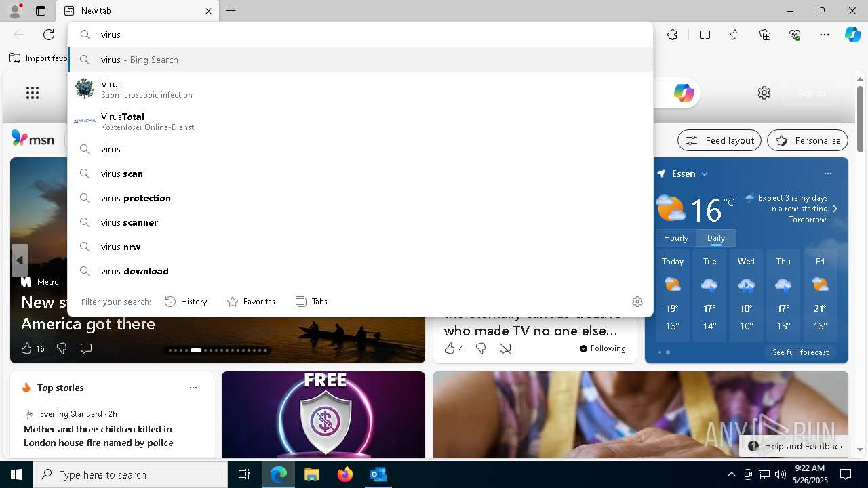Click the Sign in button
Image resolution: width=868 pixels, height=488 pixels.
pos(811,93)
